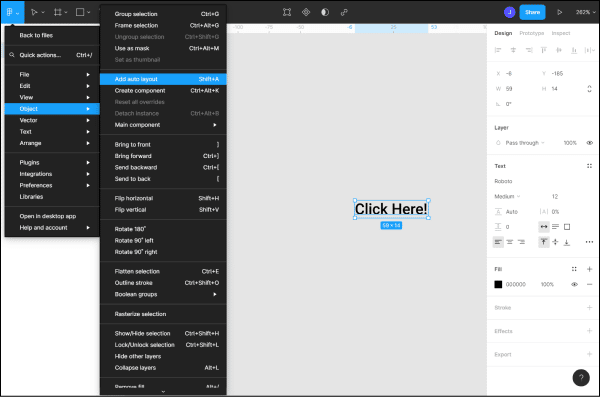Viewport: 600px width, 397px height.
Task: Click the mask half-circle icon in top bar
Action: 325,12
